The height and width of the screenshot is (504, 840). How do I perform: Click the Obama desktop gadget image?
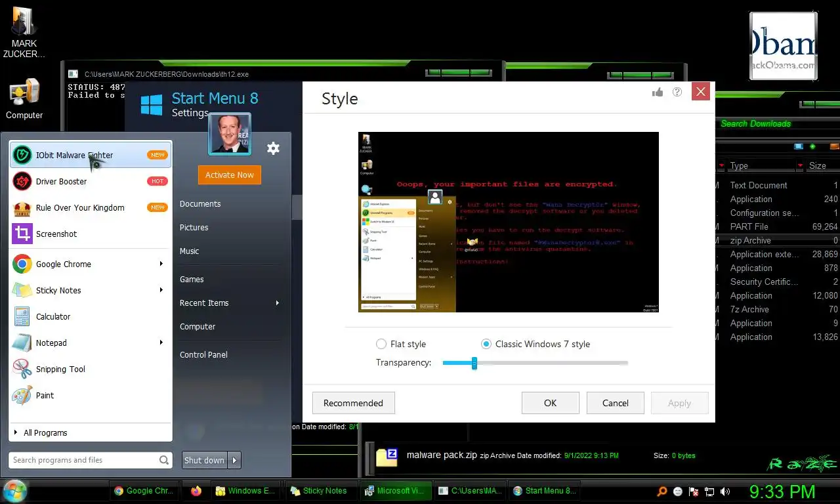(784, 45)
